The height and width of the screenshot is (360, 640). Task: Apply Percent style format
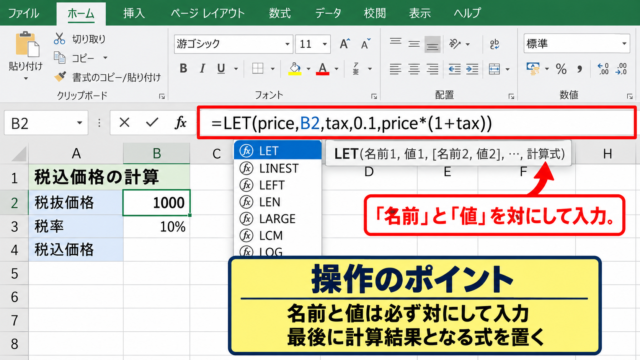561,69
